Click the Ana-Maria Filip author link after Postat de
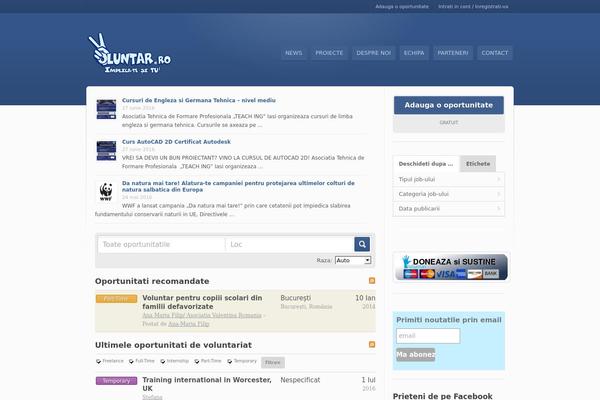Screen dimensions: 600x400 (189, 324)
